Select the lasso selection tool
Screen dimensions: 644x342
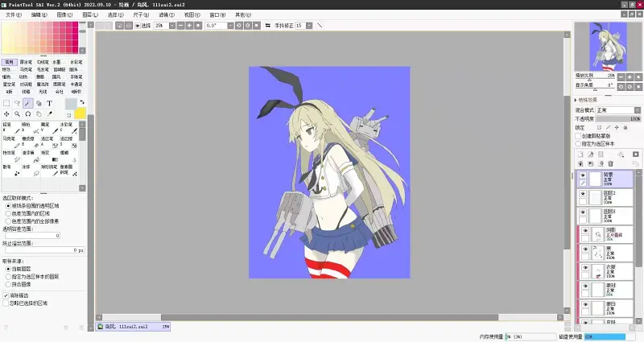[17, 104]
